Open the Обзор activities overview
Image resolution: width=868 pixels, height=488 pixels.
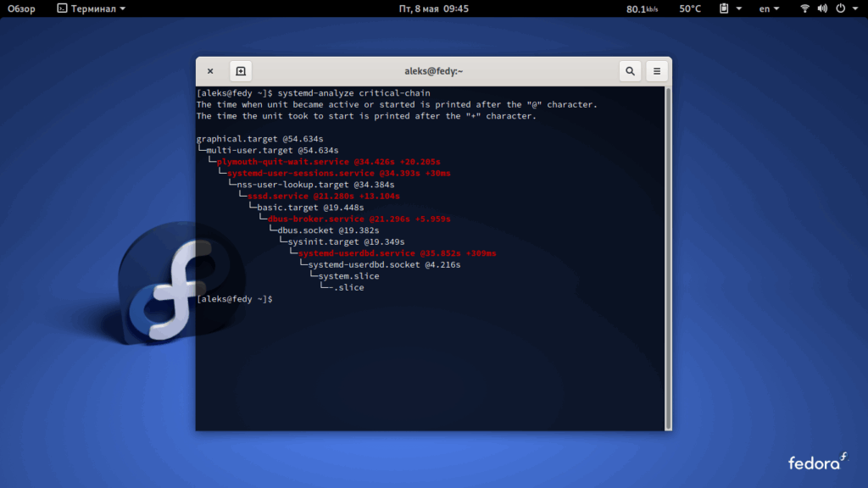21,8
